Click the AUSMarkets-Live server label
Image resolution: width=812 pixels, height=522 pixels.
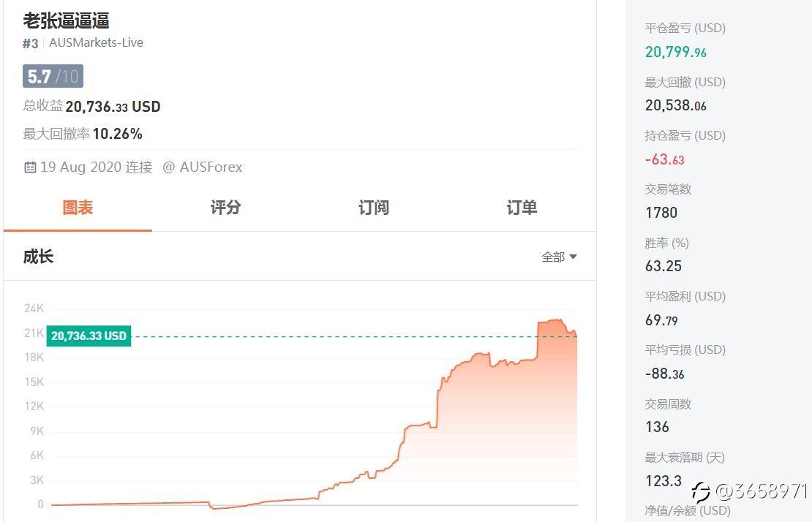click(x=96, y=42)
